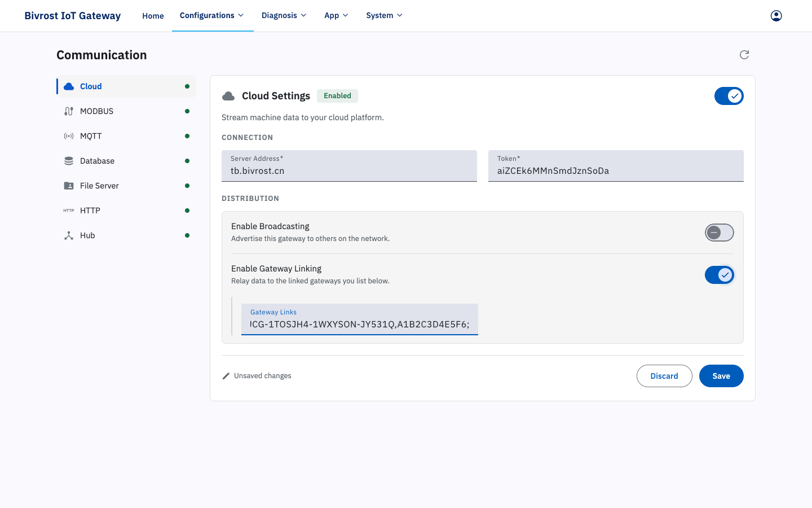Expand the System dropdown menu
The width and height of the screenshot is (812, 508).
point(384,15)
